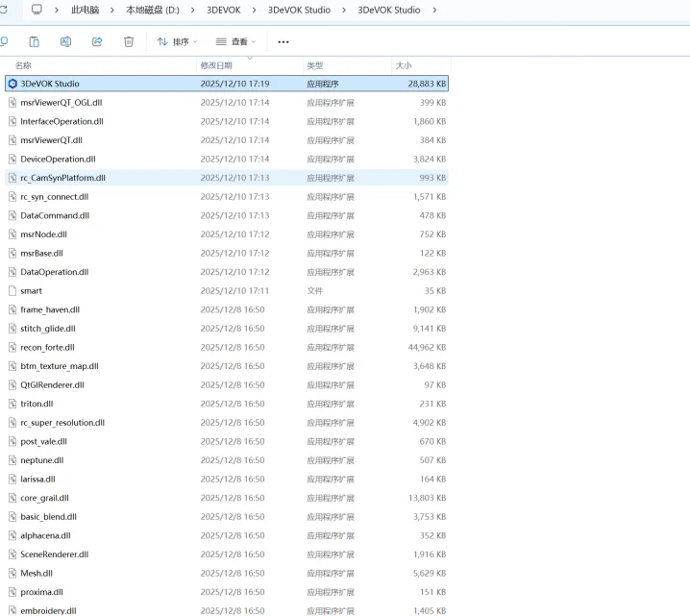Sort by 大小 column header
Screen dimensions: 690x616
[404, 65]
